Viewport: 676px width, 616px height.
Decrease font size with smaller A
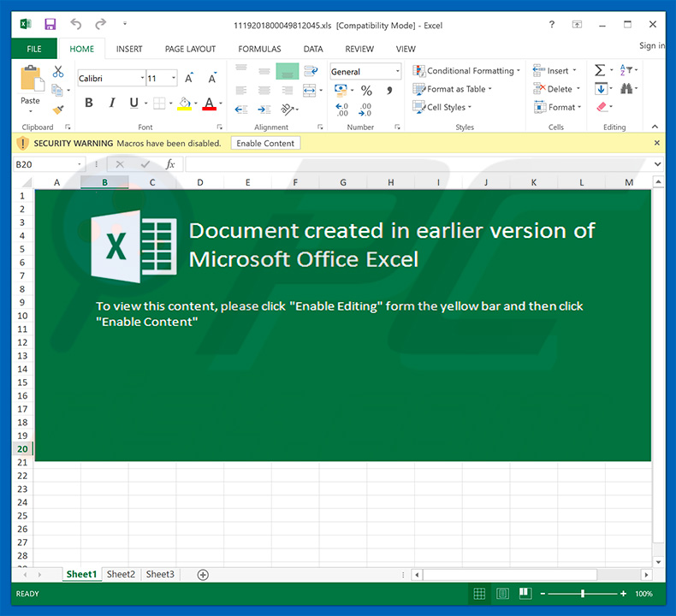coord(212,79)
